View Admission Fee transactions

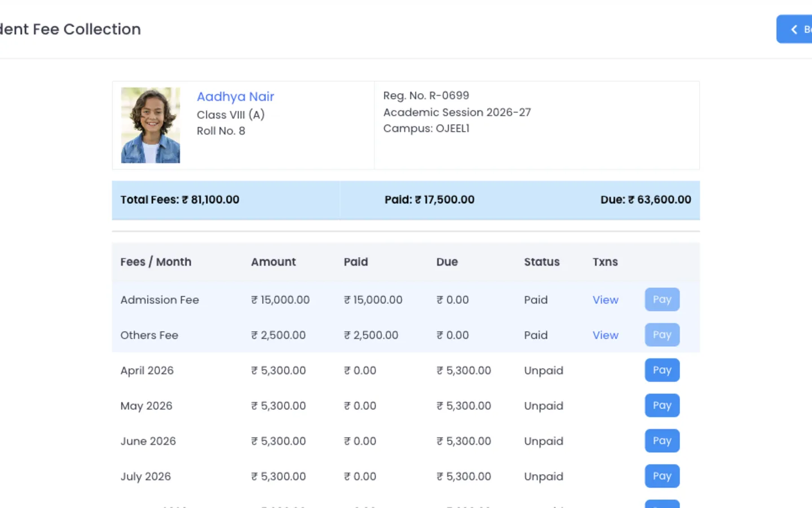point(605,300)
